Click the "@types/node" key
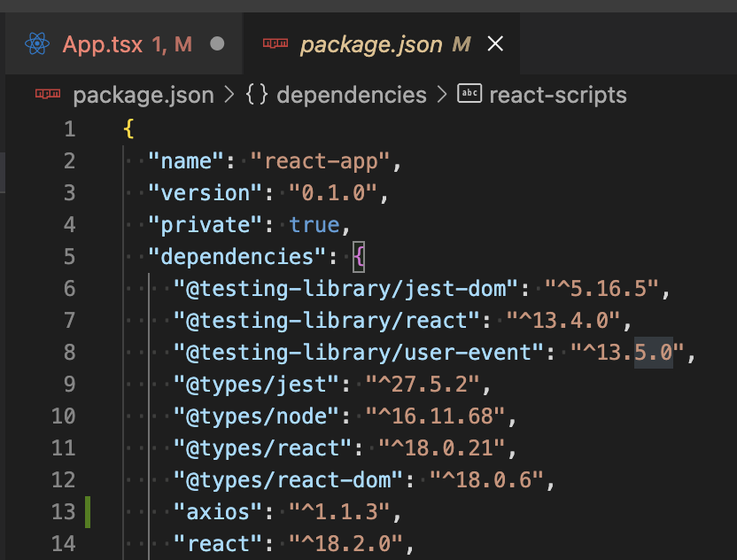737x560 pixels. (x=256, y=416)
